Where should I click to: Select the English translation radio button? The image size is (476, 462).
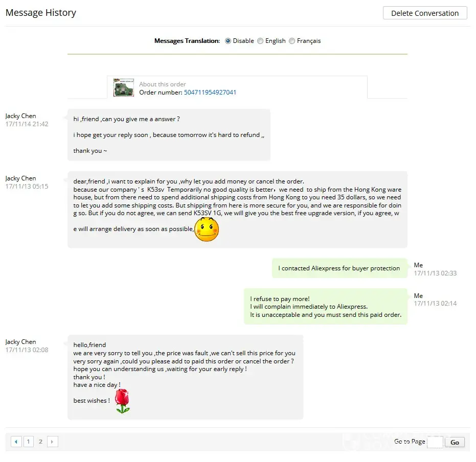(260, 41)
